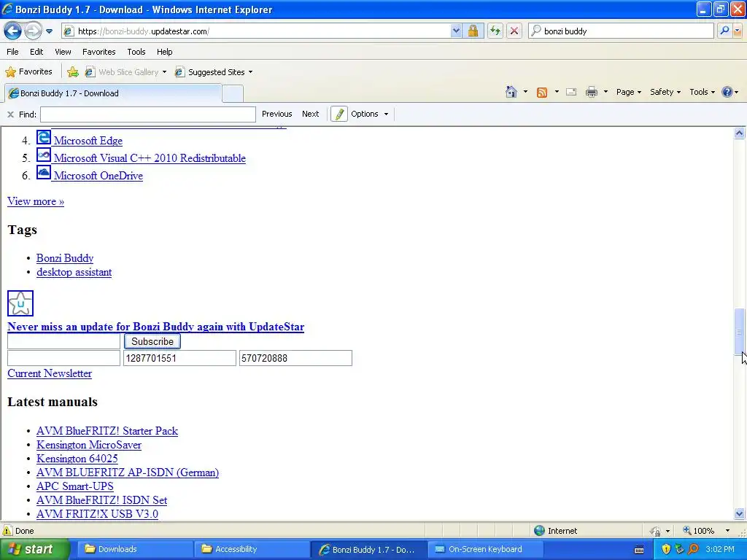The image size is (747, 560).
Task: Open a new blank tab
Action: click(233, 93)
